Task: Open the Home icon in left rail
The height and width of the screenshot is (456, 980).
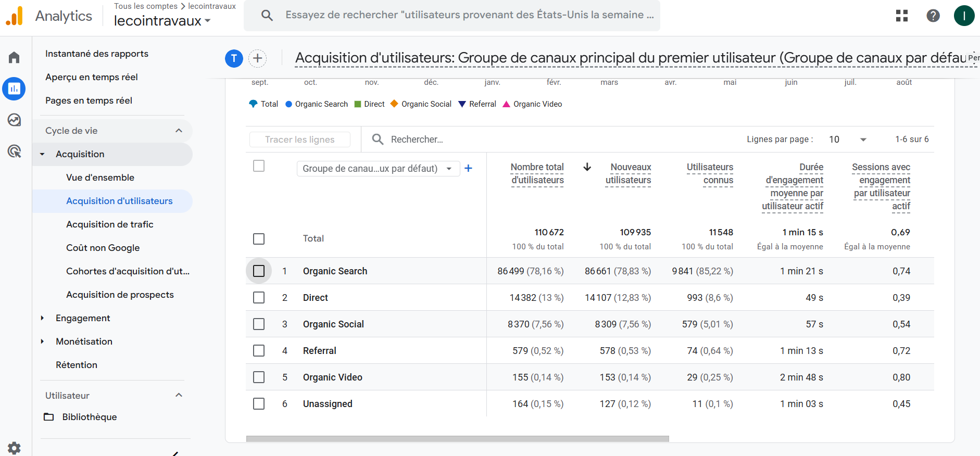Action: click(x=14, y=57)
